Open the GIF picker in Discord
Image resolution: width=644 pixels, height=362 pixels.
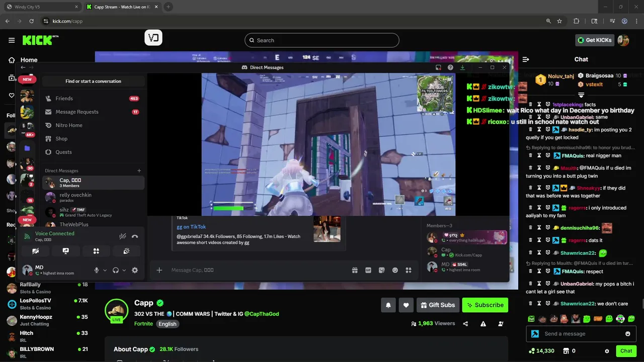pyautogui.click(x=368, y=270)
